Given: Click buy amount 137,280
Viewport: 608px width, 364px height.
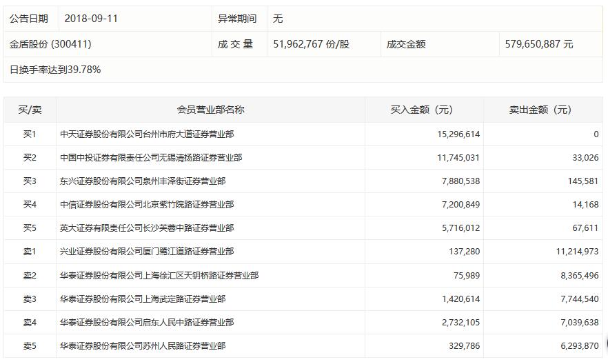Looking at the screenshot, I should (465, 252).
